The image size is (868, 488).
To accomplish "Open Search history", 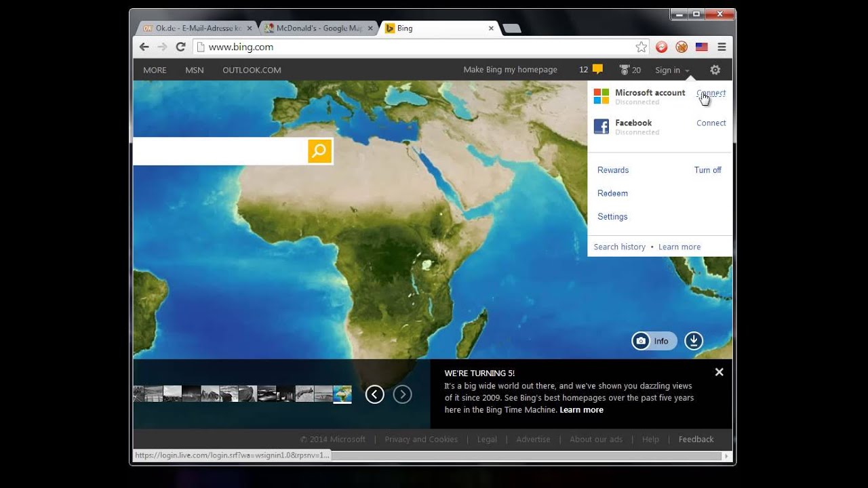I will 619,247.
